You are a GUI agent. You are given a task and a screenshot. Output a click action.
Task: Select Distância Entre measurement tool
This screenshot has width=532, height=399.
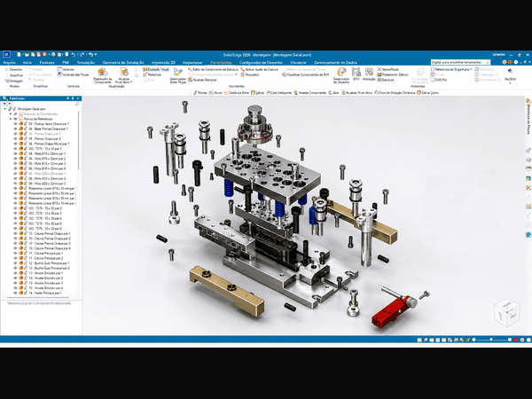tap(237, 92)
